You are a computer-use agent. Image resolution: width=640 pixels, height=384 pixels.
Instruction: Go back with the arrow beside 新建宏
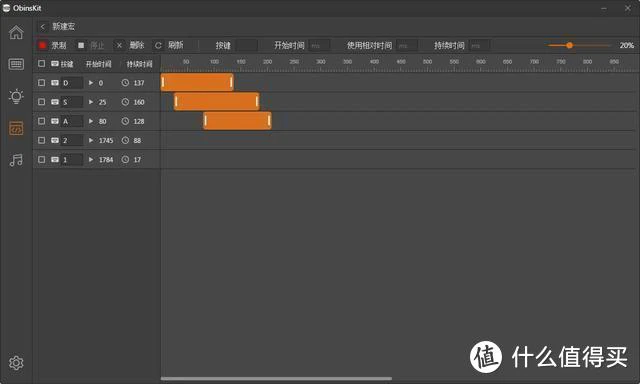point(42,27)
